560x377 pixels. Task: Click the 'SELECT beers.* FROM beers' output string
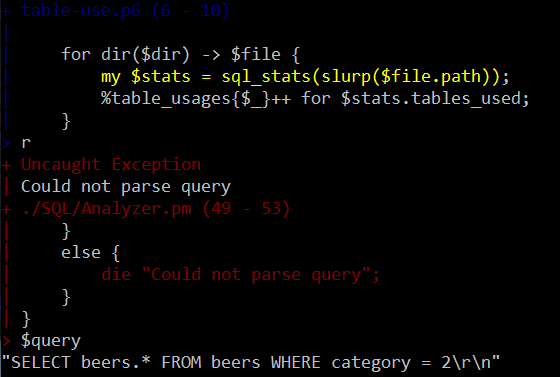coord(251,363)
